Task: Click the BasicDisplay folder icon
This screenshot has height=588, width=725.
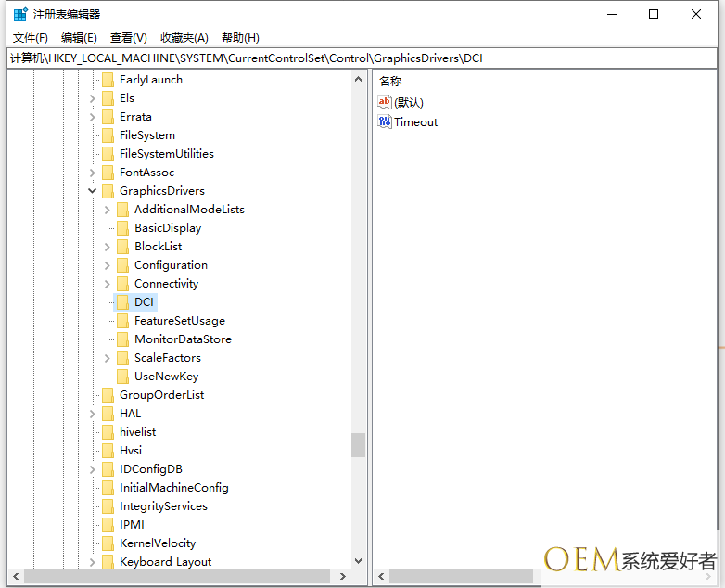Action: [x=122, y=228]
